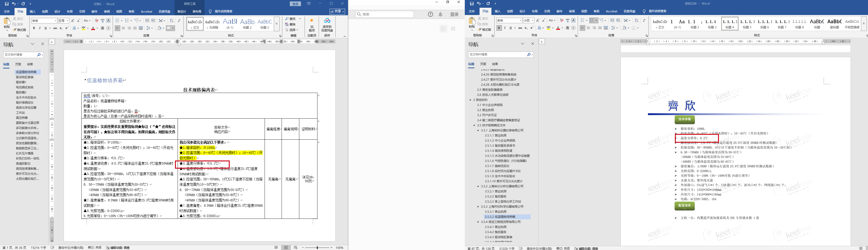The height and width of the screenshot is (250, 868).
Task: Toggle Italic in 文档2 window
Action: (40, 28)
